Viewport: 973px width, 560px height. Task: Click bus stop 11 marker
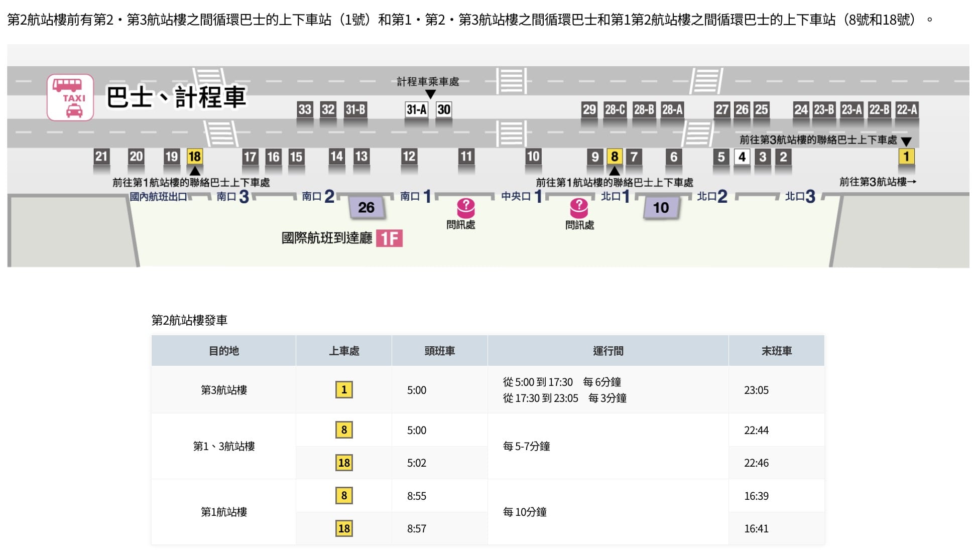[x=466, y=157]
